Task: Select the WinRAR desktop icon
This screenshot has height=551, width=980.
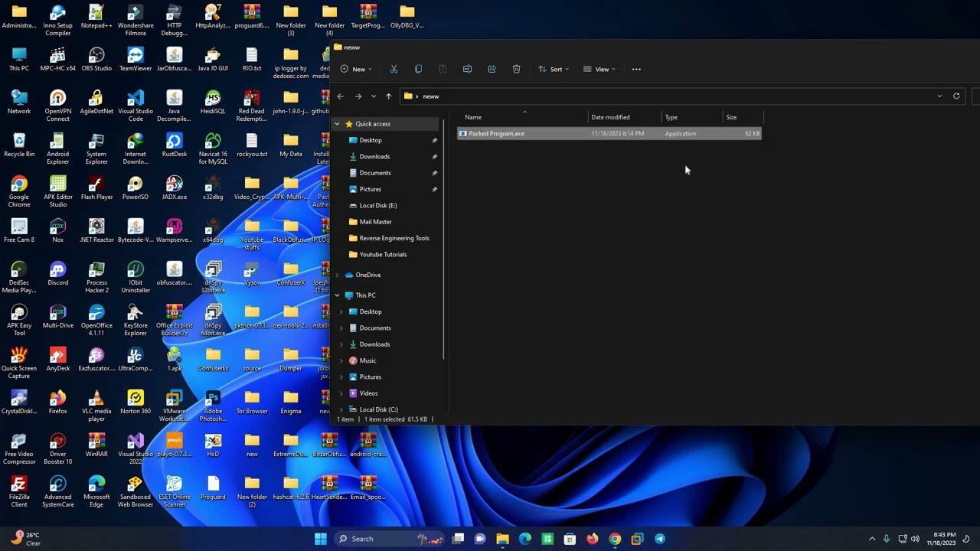Action: [x=96, y=445]
